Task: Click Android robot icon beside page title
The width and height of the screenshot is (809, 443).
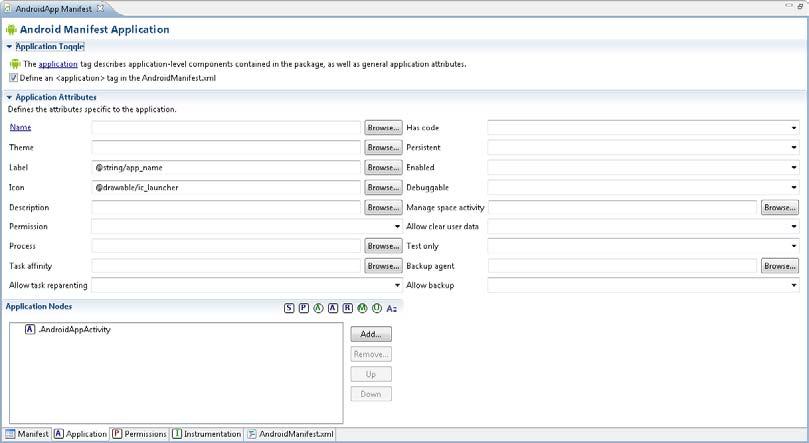Action: coord(11,30)
